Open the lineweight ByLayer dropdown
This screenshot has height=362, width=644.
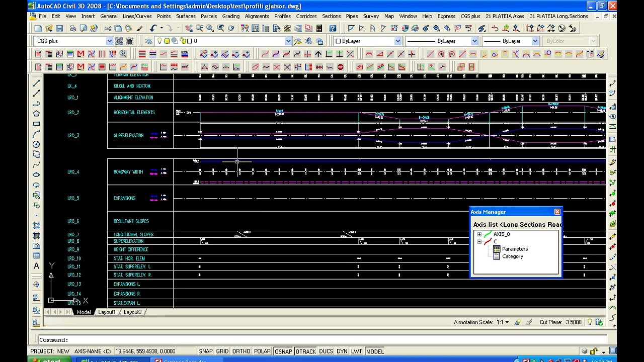535,41
